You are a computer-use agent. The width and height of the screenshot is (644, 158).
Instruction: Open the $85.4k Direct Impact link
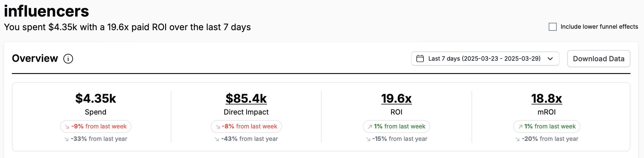(x=246, y=99)
